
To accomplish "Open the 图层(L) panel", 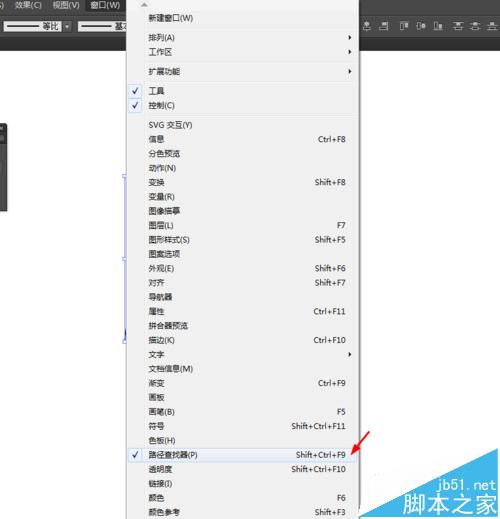I will (243, 225).
